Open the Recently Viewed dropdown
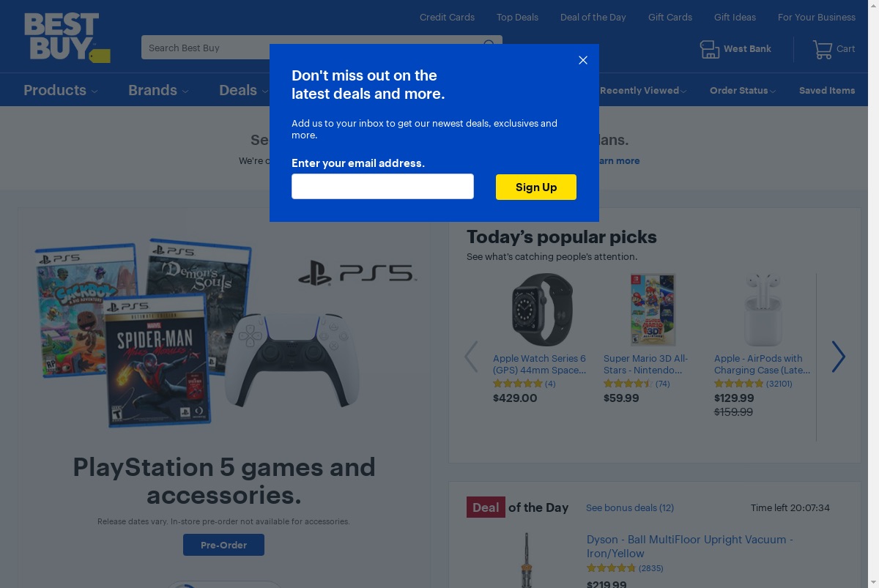The height and width of the screenshot is (588, 879). [643, 91]
